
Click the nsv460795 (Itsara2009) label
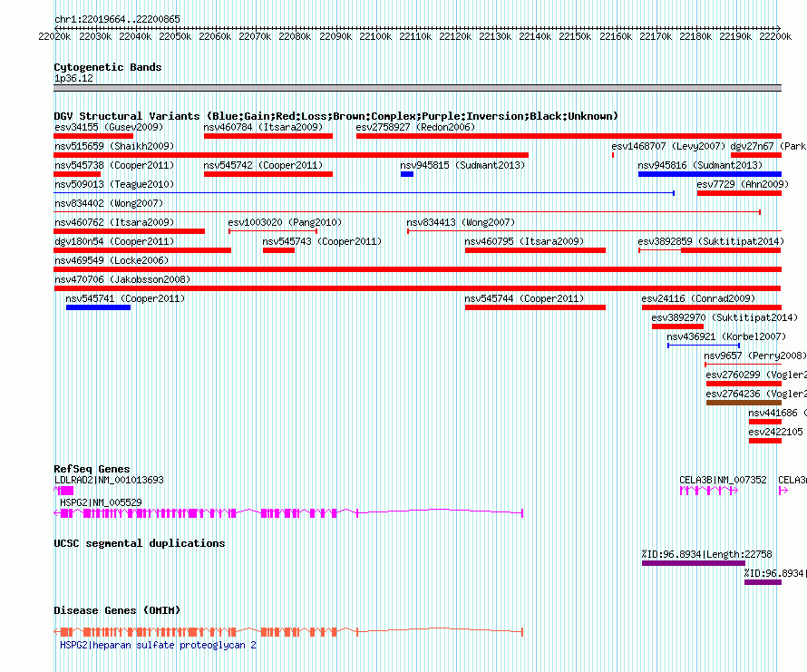(524, 241)
